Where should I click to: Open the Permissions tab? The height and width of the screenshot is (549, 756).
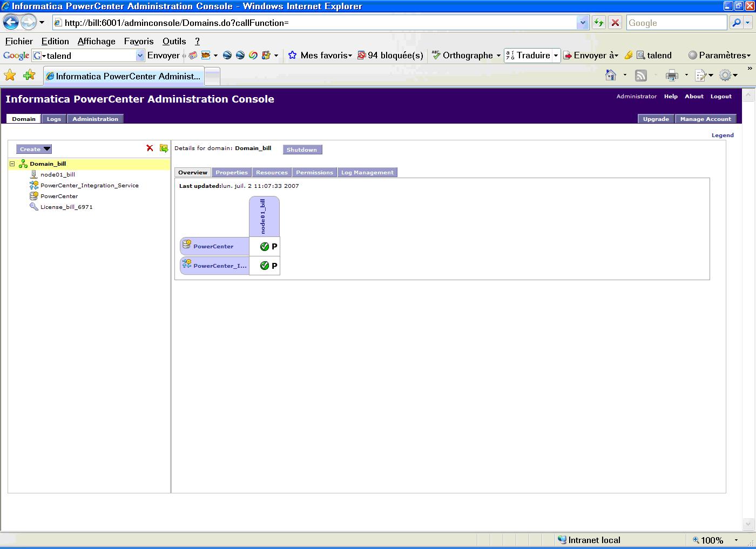314,173
